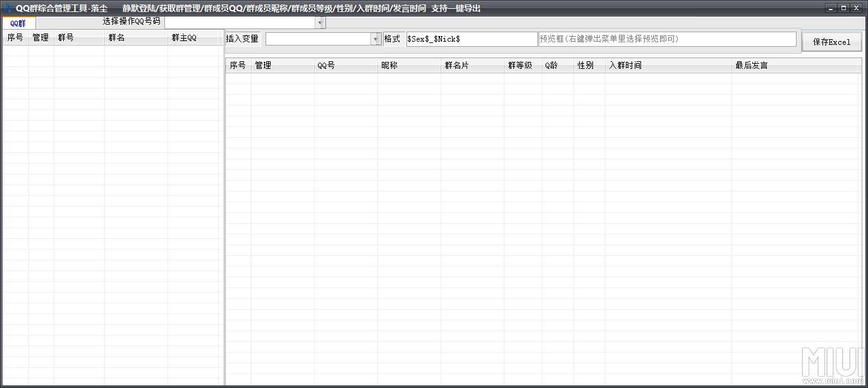Sort by 群号 column in group list

pyautogui.click(x=79, y=38)
